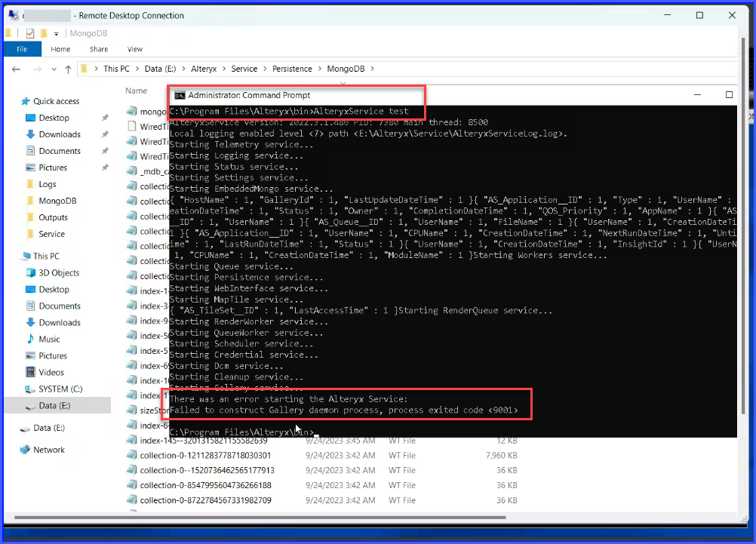756x544 pixels.
Task: Click the New folder quick access icon
Action: (x=44, y=33)
